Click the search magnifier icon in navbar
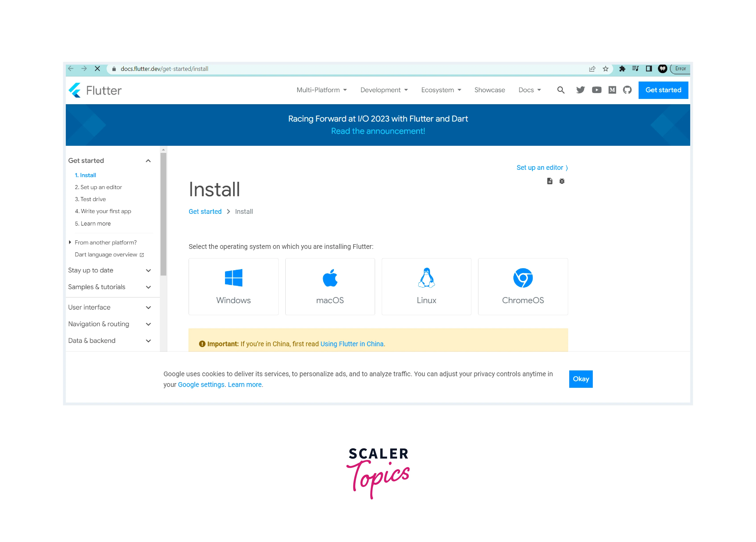The image size is (756, 542). (x=561, y=90)
